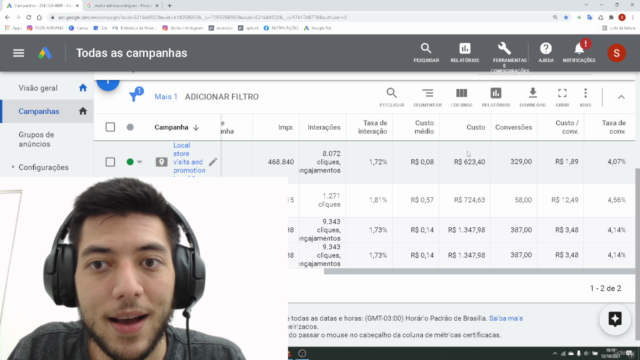Open the Pesquisar search in header
This screenshot has height=360, width=640.
(x=426, y=53)
